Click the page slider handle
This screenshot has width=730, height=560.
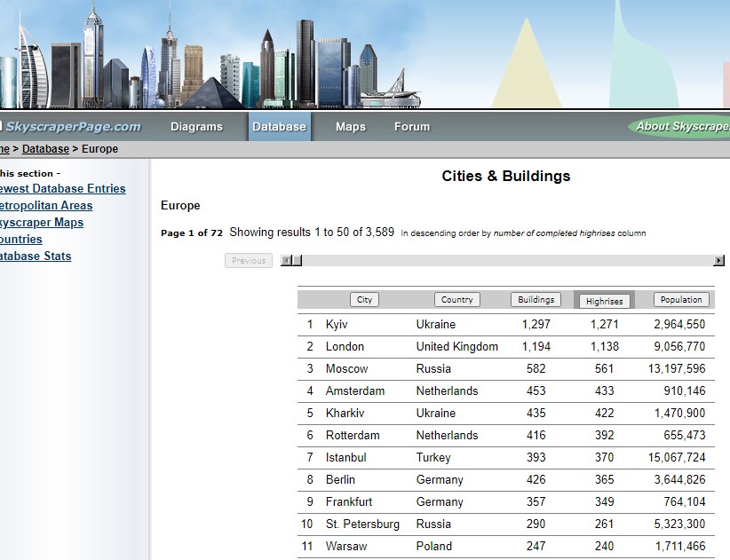[x=297, y=261]
